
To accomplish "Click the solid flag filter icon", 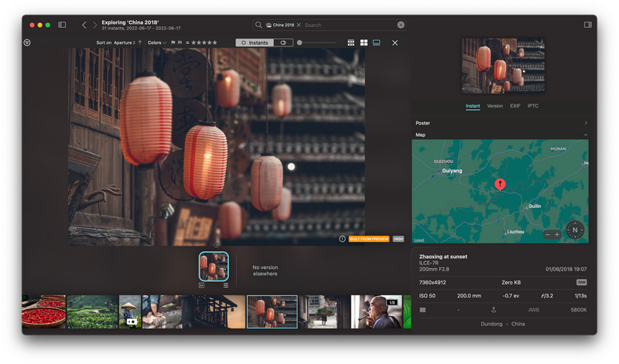I will click(x=173, y=43).
